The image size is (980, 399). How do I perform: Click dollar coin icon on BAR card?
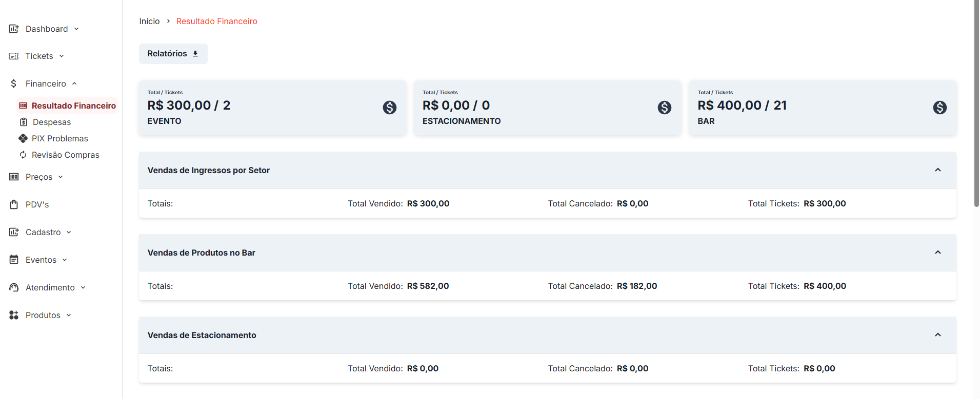[x=939, y=108]
